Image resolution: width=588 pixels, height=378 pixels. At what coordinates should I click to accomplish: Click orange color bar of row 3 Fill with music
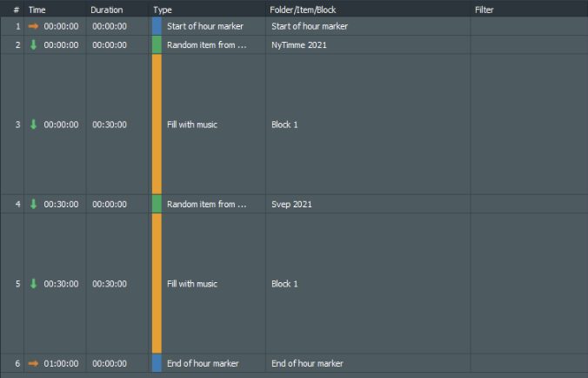point(157,125)
